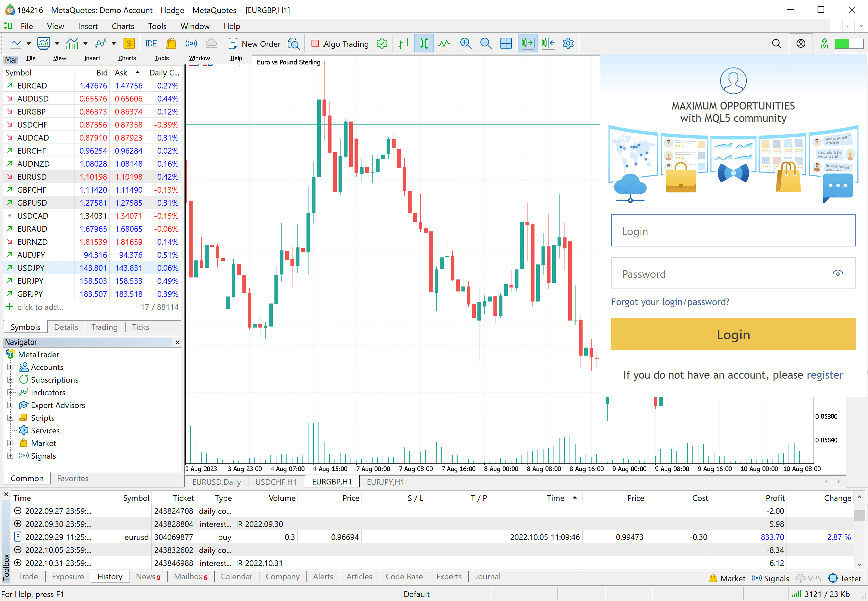Viewport: 868px width, 601px height.
Task: Click the LVL icon at the toolbar right
Action: pyautogui.click(x=824, y=44)
